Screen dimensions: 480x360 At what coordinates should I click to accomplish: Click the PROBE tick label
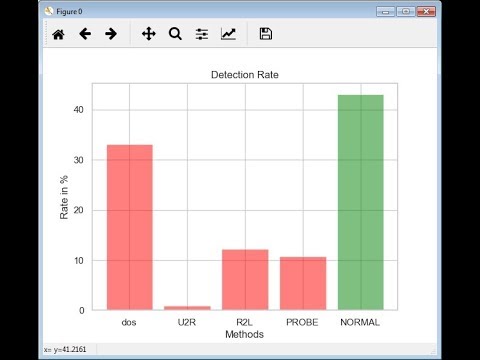click(x=302, y=322)
